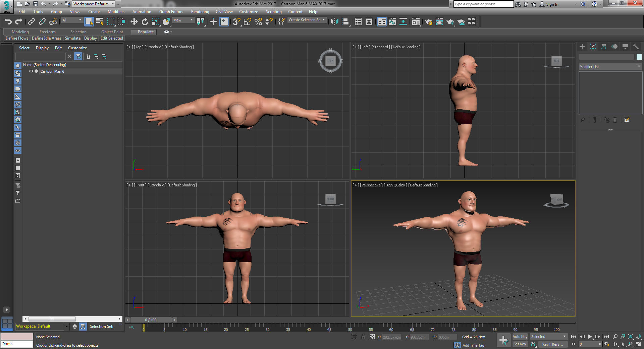This screenshot has height=349, width=644.
Task: Toggle the scene explorer display filter funnel
Action: click(x=78, y=56)
